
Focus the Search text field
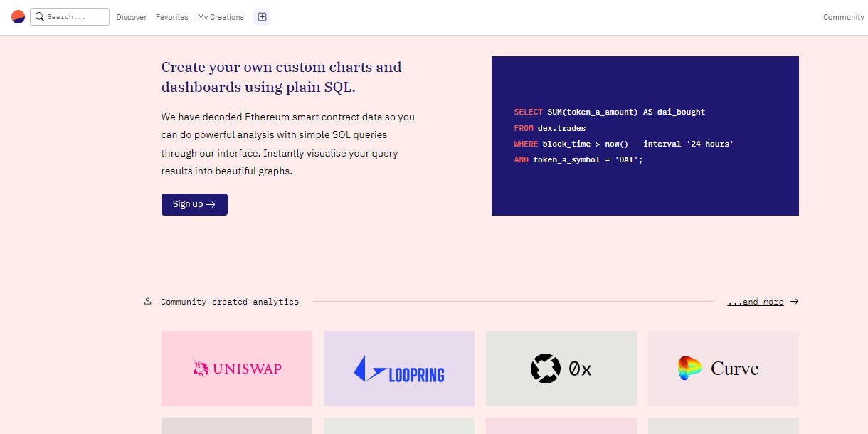tap(75, 17)
